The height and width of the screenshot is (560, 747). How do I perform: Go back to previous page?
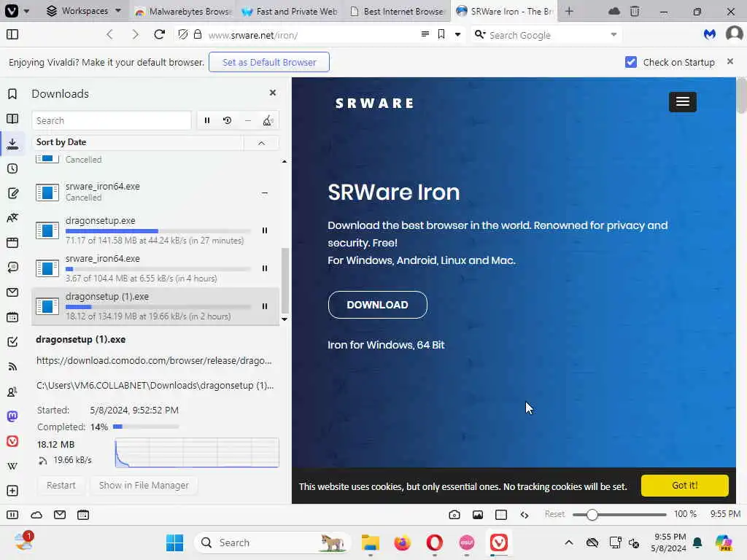point(110,34)
